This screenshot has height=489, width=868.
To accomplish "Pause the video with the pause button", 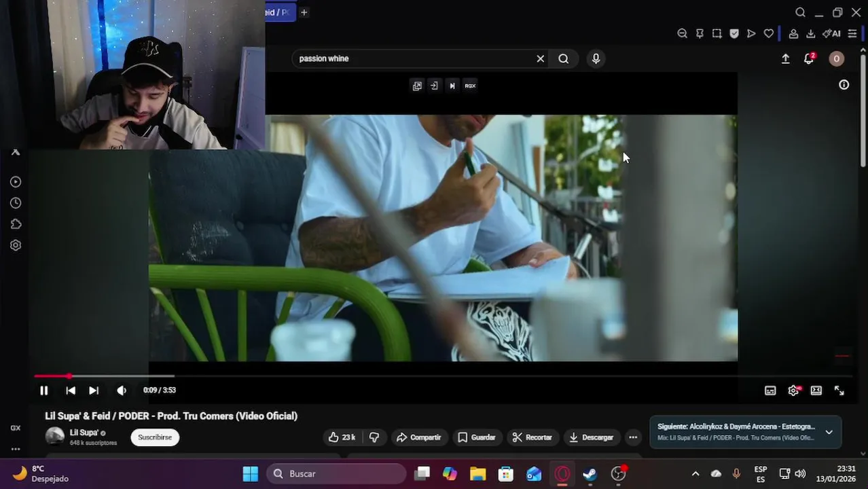I will click(43, 391).
